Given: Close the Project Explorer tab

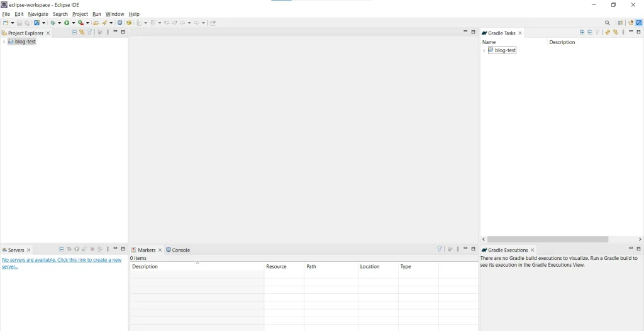Looking at the screenshot, I should tap(48, 33).
